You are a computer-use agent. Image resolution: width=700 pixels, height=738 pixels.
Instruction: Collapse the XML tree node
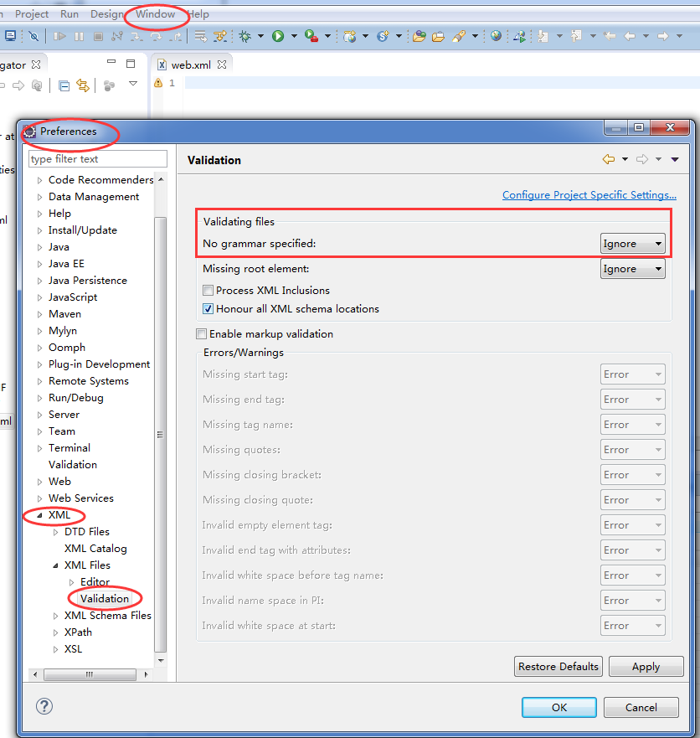coord(39,515)
